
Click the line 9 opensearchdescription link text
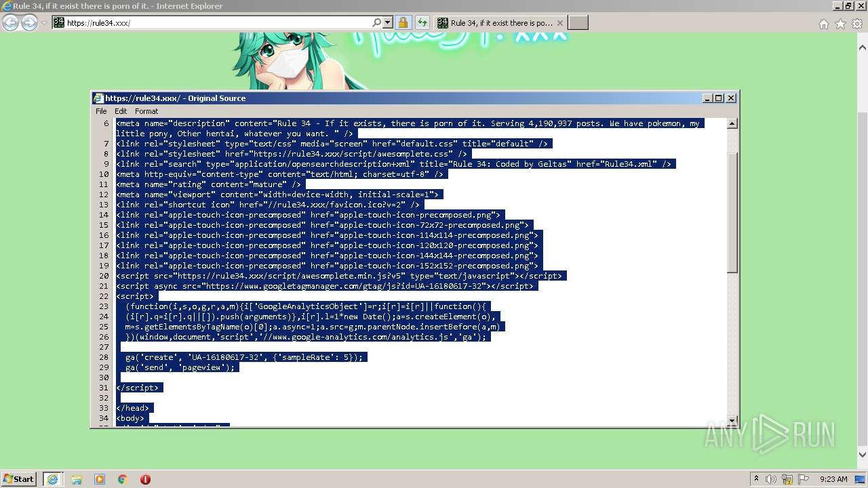click(394, 164)
